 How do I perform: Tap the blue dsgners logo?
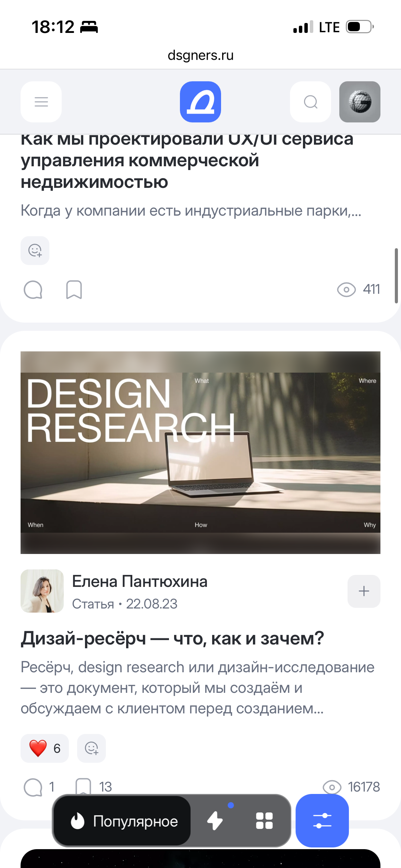coord(200,102)
